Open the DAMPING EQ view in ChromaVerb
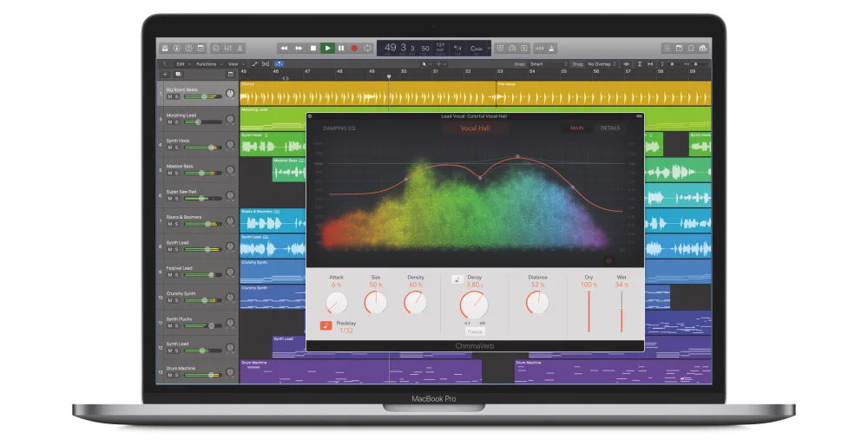The width and height of the screenshot is (868, 446). [339, 128]
